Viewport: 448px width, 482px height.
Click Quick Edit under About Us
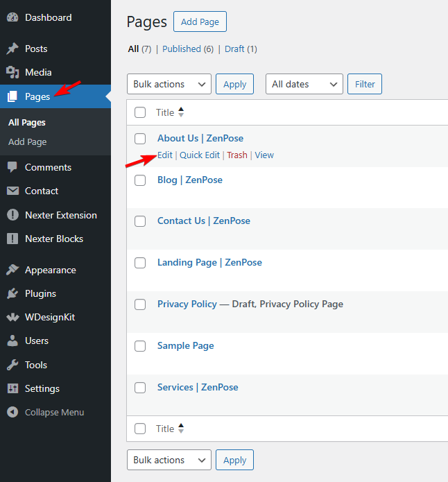[x=200, y=155]
